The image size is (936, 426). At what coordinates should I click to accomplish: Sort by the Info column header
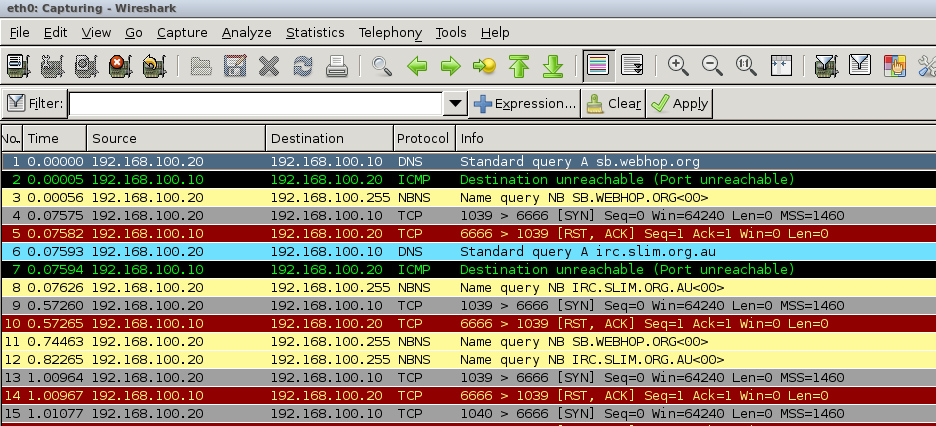tap(695, 138)
